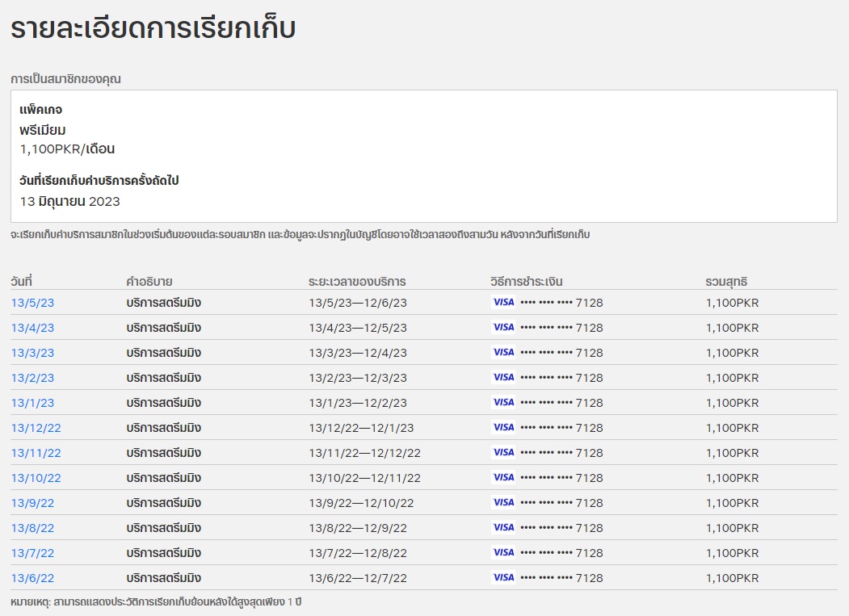Click card number ending 7128 in 13/9/22 row
Screen dimensions: 849x616
coord(561,503)
